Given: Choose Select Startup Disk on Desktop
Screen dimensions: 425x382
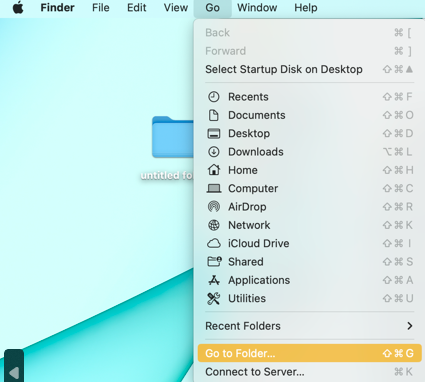Looking at the screenshot, I should 309,69.
